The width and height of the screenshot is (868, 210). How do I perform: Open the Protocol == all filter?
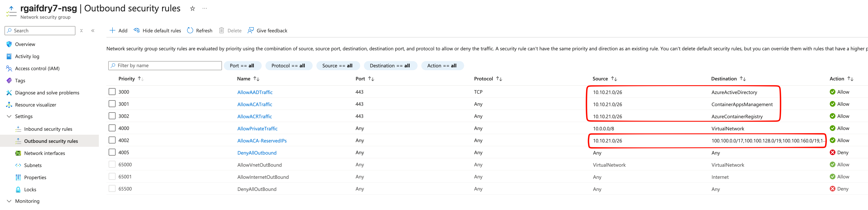tap(288, 66)
